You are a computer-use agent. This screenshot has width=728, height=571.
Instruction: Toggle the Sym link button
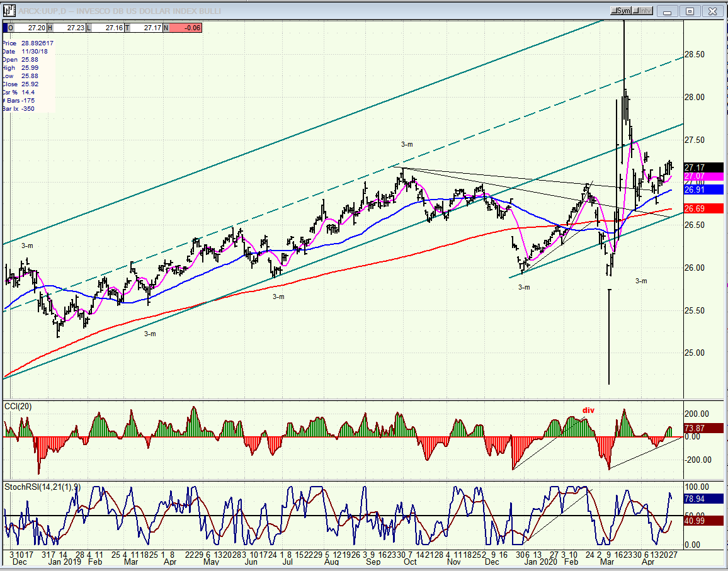[620, 11]
